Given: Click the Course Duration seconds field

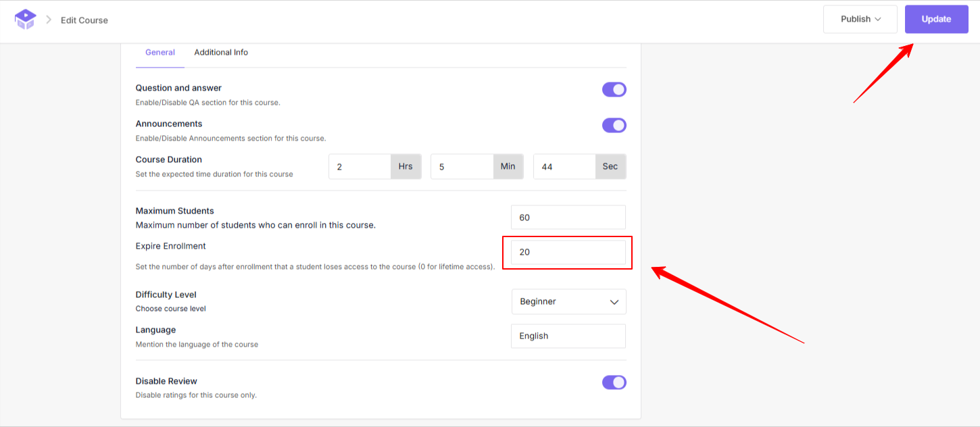Looking at the screenshot, I should click(564, 167).
